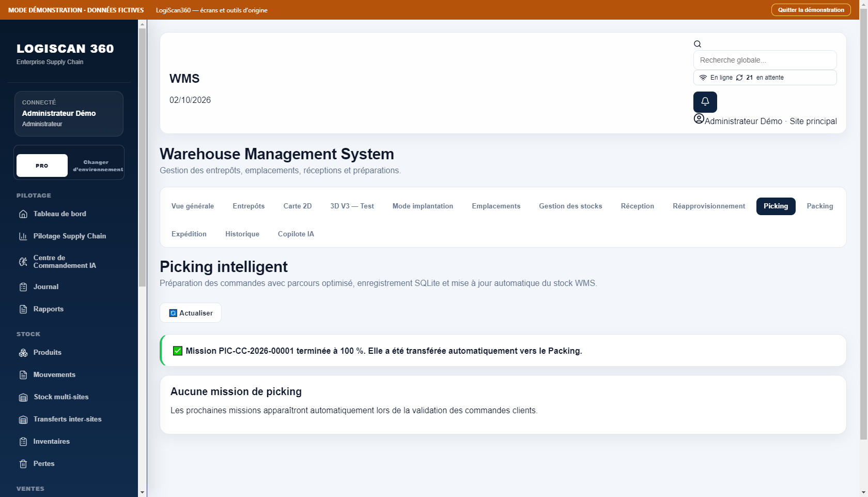
Task: Switch to Mode implantation tab
Action: [423, 206]
